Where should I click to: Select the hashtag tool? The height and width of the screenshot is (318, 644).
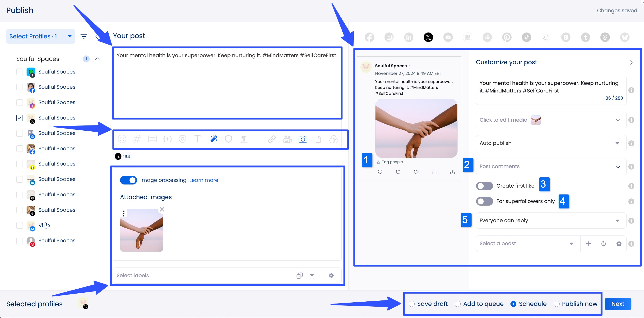pos(137,139)
